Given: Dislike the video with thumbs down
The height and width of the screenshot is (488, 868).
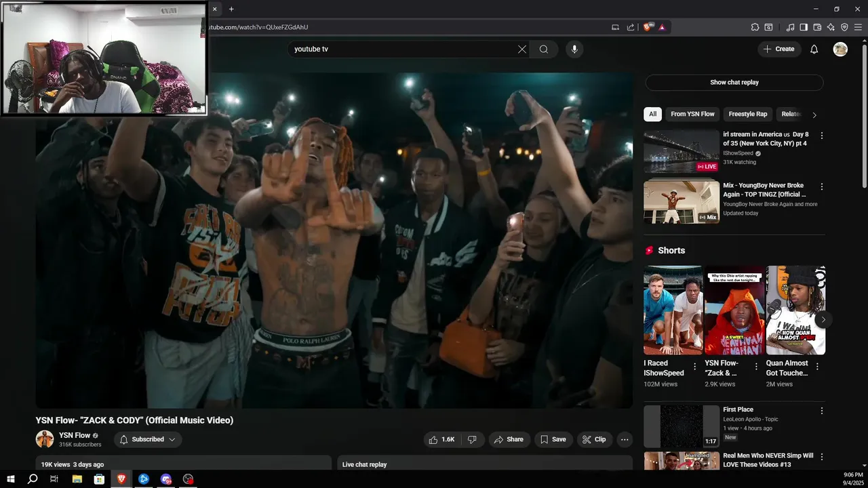Looking at the screenshot, I should [472, 439].
